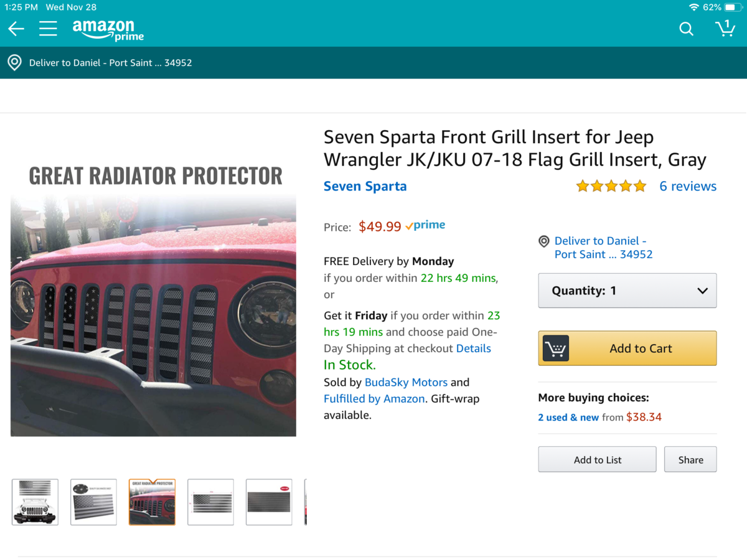The image size is (747, 560).
Task: Open the 6 reviews link
Action: [x=688, y=186]
